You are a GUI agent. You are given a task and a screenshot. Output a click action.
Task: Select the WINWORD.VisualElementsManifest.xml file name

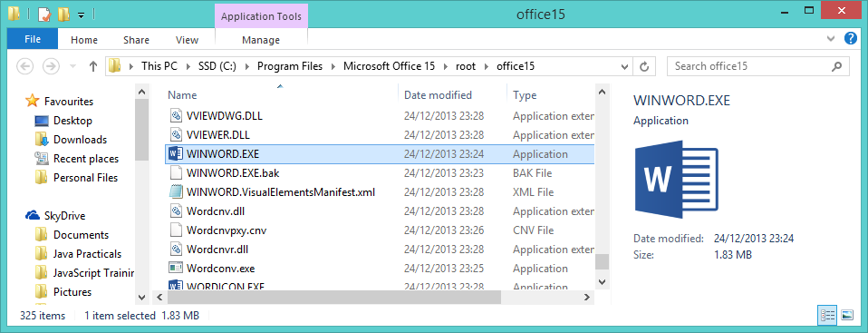[281, 191]
